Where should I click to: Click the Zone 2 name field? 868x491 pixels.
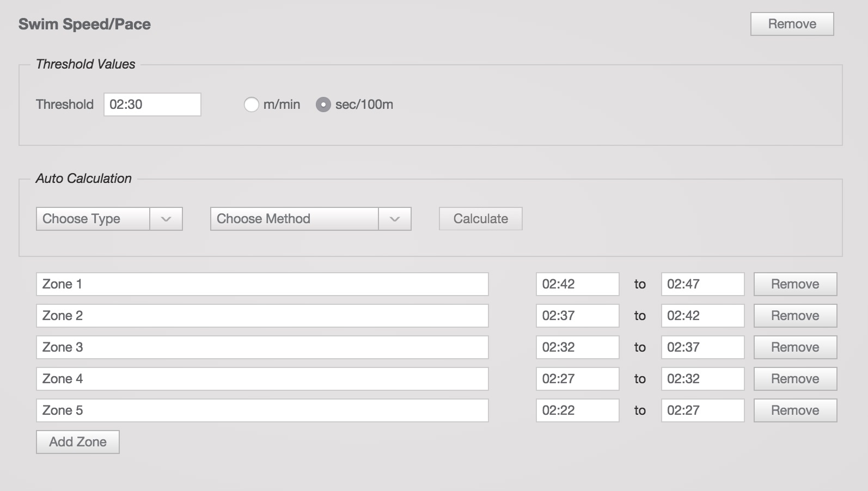(x=262, y=316)
